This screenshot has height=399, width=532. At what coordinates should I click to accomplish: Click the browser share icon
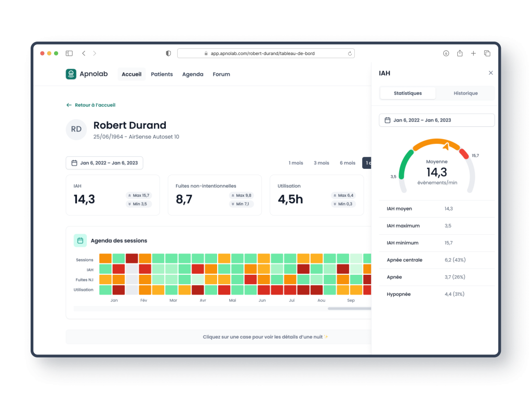coord(460,54)
